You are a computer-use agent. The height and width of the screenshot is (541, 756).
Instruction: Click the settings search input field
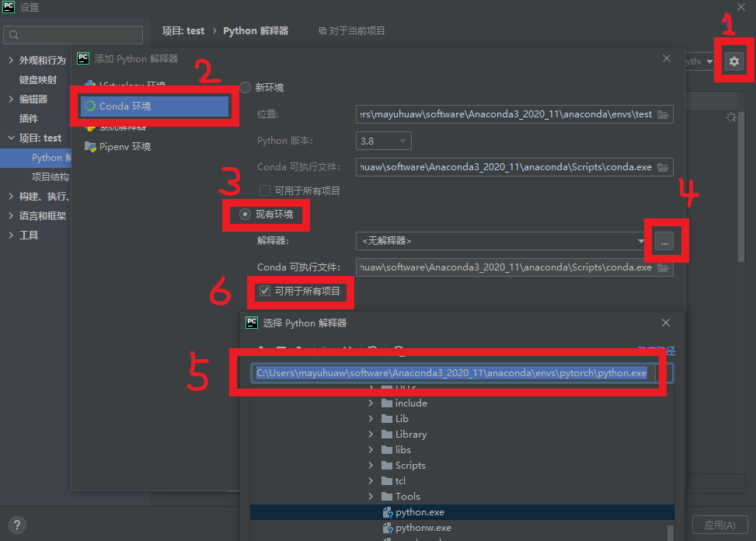(x=73, y=35)
